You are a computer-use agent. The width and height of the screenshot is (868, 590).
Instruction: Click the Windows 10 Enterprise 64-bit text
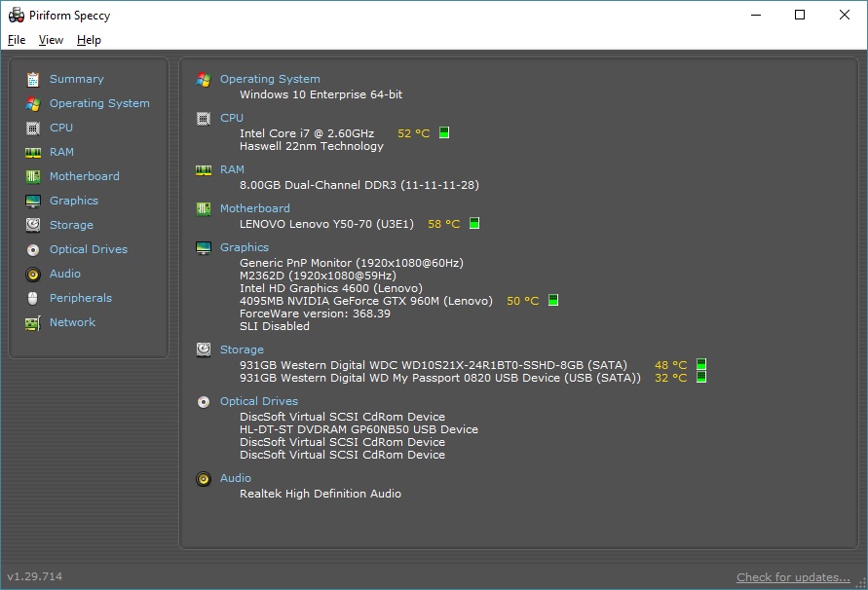point(321,94)
